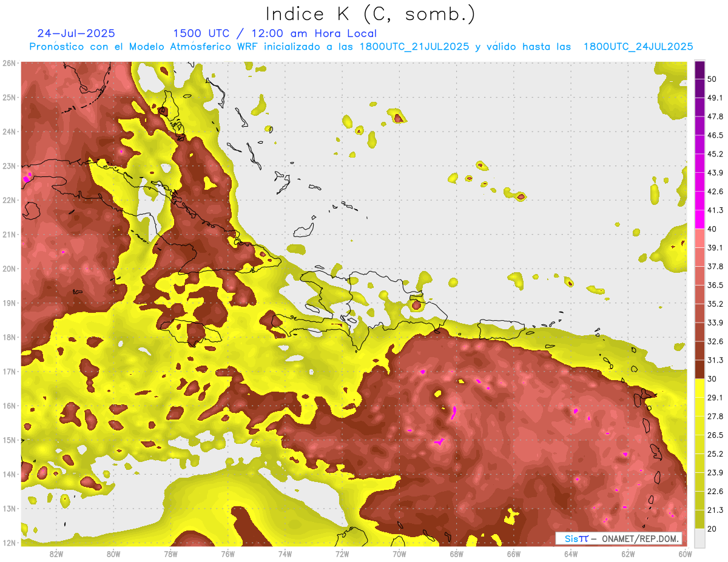Click the "19N" latitude label
Screen dimensions: 728x562
(x=9, y=303)
